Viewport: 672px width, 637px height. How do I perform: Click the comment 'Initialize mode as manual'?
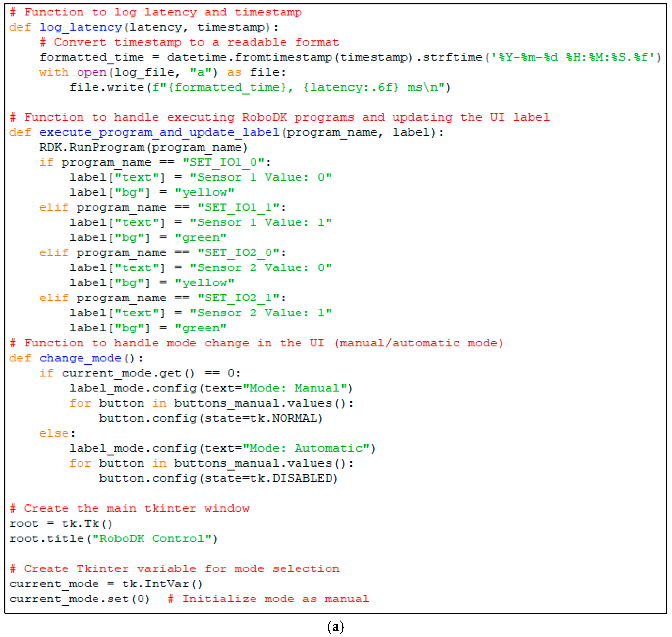268,599
